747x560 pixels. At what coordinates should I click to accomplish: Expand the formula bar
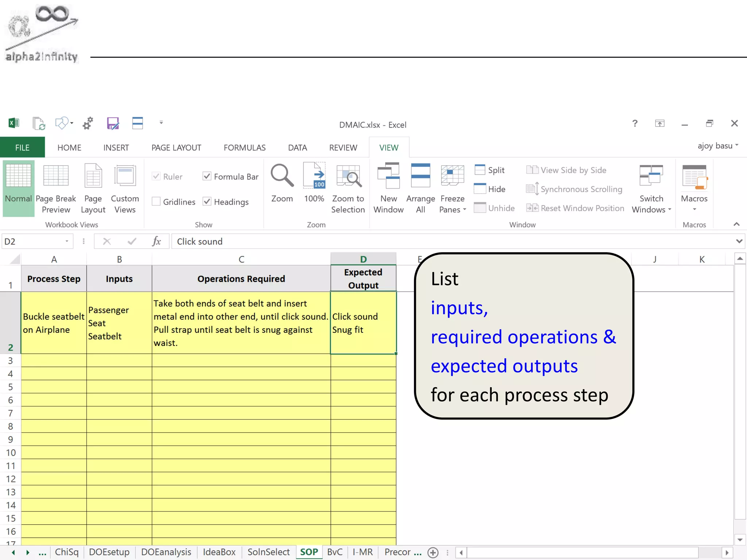coord(739,241)
